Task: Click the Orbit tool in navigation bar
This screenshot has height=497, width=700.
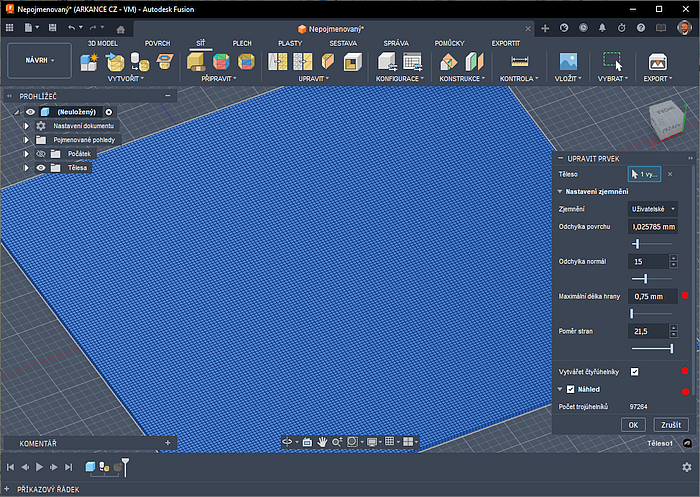Action: coord(288,441)
